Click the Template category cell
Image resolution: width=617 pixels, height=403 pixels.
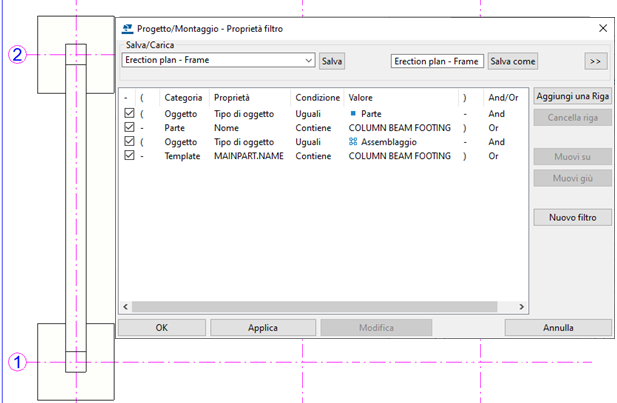[182, 156]
